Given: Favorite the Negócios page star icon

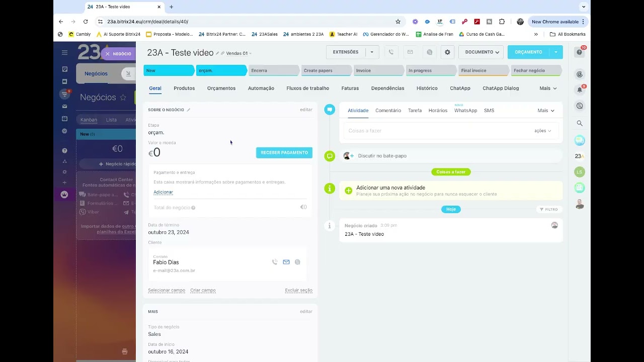Looking at the screenshot, I should click(x=123, y=98).
